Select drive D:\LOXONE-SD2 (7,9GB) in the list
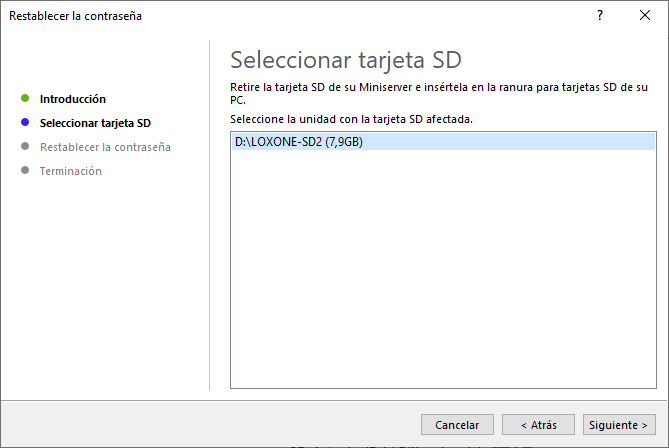The height and width of the screenshot is (448, 669). pos(299,142)
